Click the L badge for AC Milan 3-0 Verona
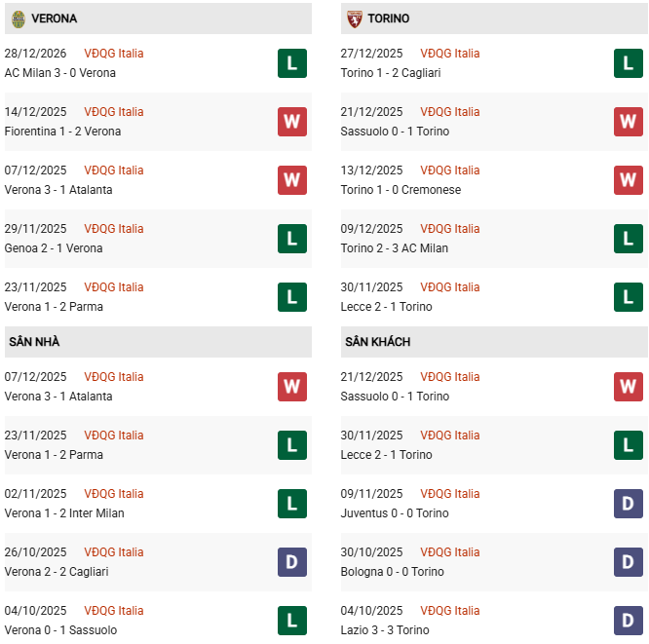 tap(292, 63)
